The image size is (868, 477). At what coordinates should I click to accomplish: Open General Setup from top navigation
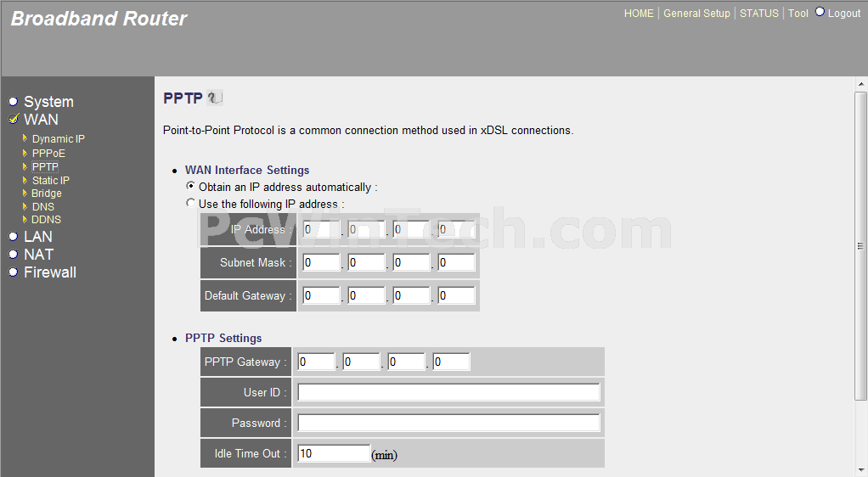[x=696, y=14]
